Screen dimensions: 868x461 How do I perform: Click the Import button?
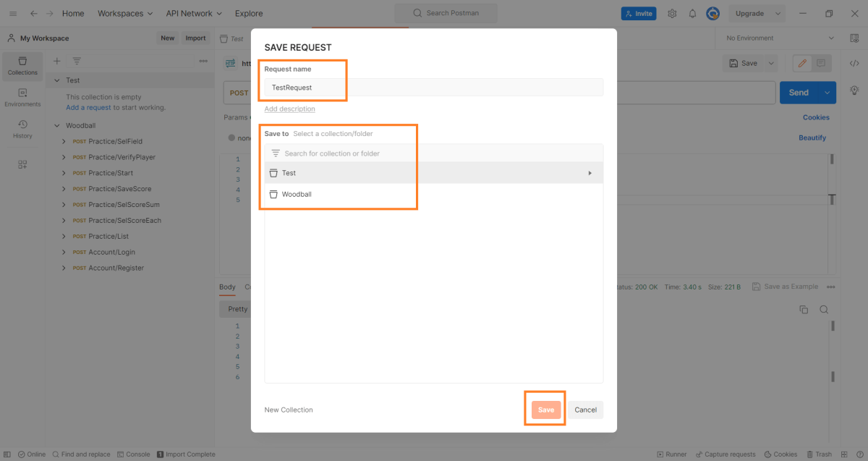[195, 38]
